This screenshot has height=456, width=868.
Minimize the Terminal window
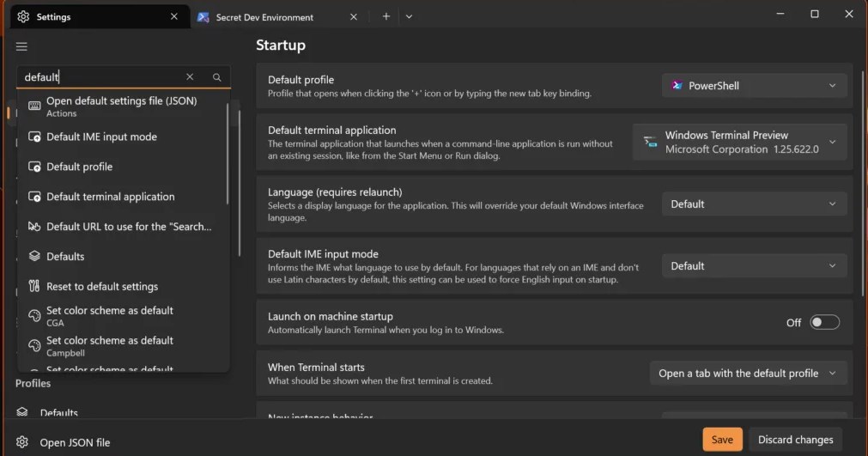click(780, 14)
